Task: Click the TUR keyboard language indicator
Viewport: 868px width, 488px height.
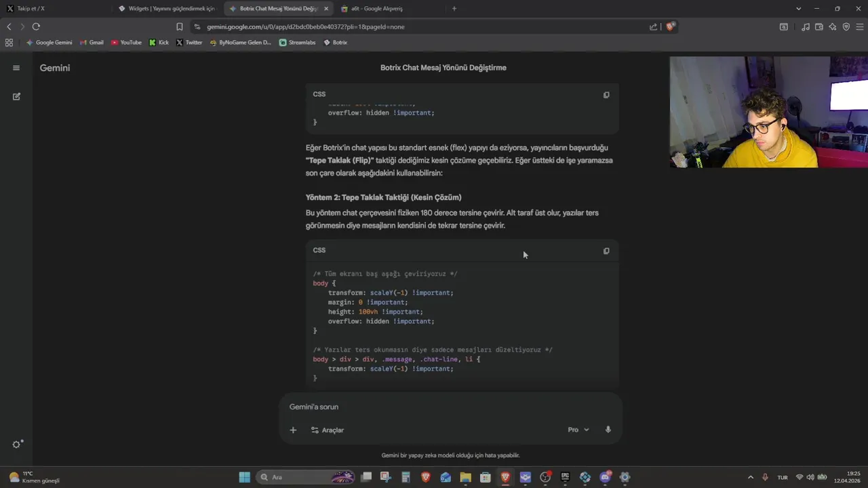Action: click(783, 477)
